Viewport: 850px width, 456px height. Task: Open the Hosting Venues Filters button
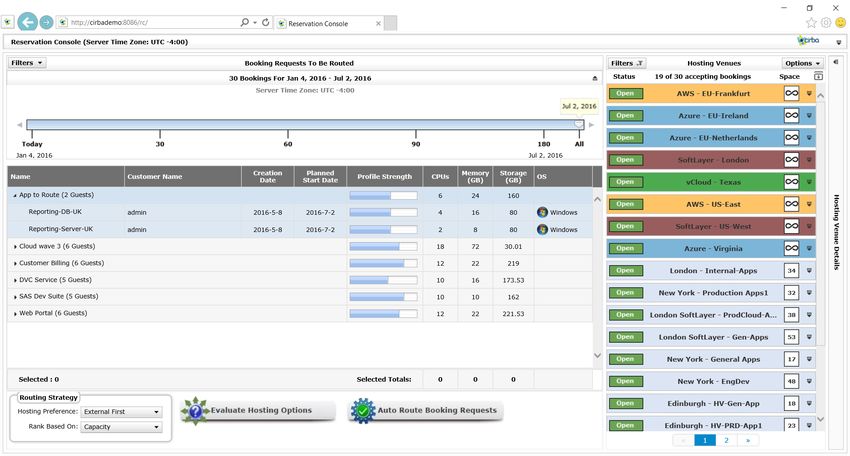[627, 63]
